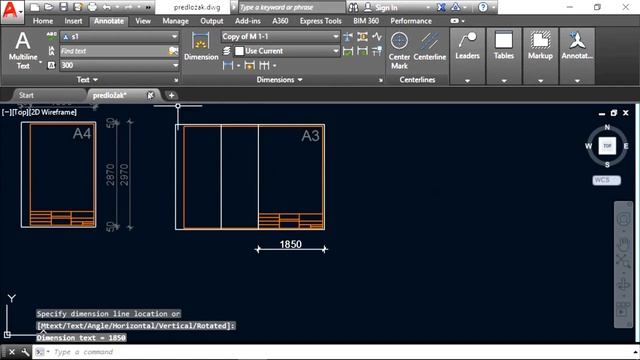Click the Open file icon
The height and width of the screenshot is (360, 640).
pos(49,7)
